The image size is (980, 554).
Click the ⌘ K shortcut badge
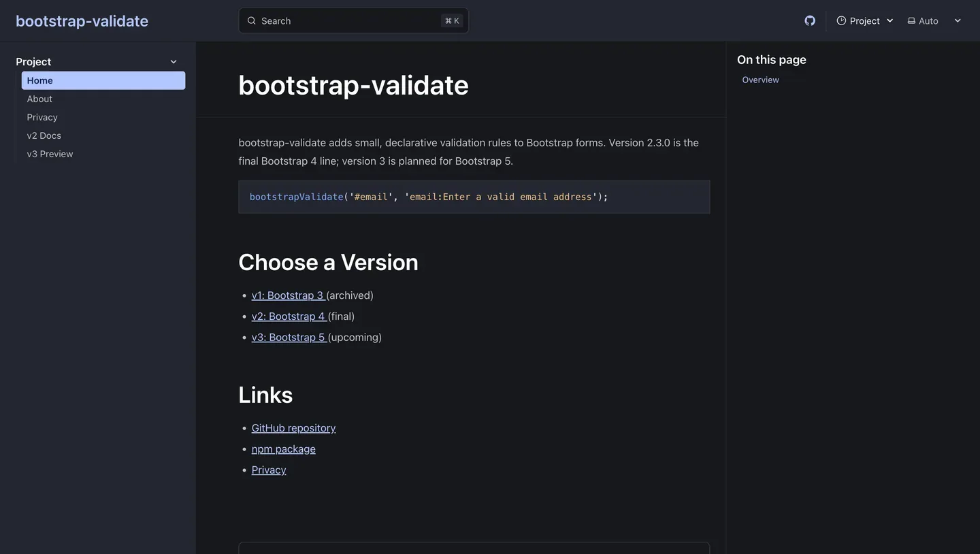[452, 20]
